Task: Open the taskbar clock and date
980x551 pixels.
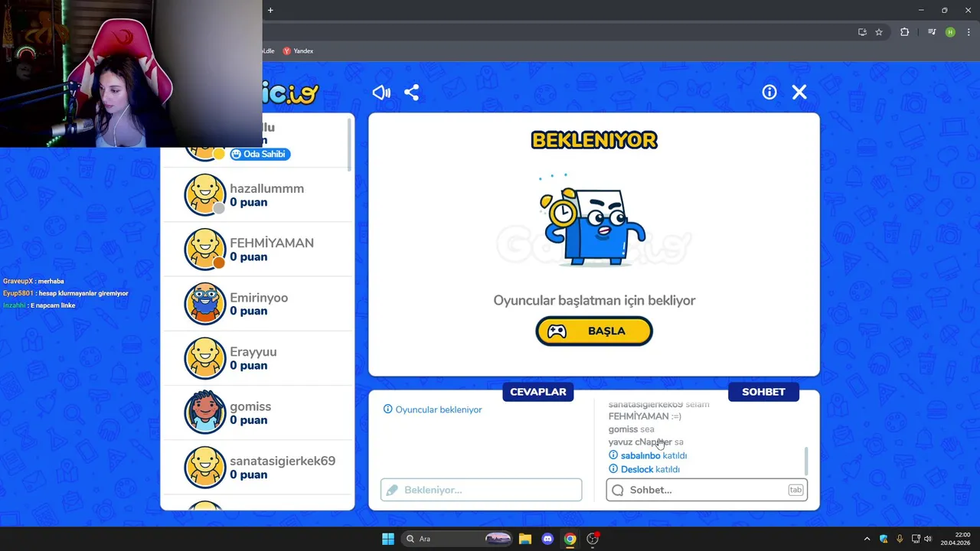Action: (955, 539)
